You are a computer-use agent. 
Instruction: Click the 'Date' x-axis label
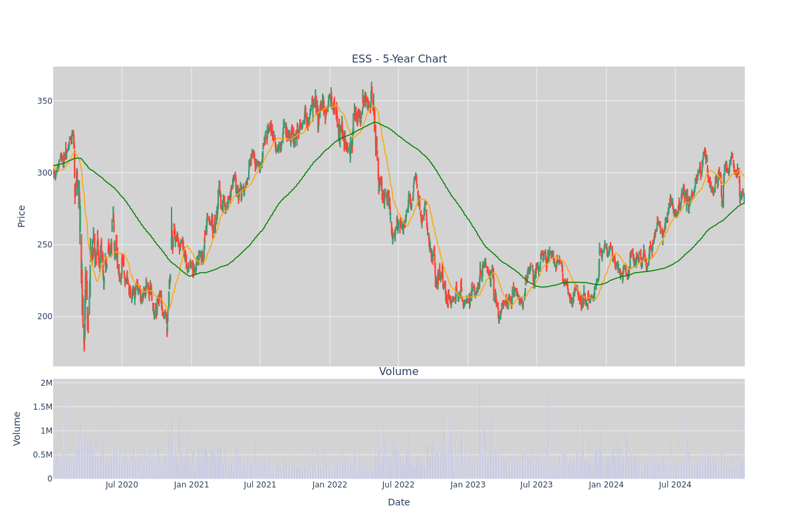point(399,503)
